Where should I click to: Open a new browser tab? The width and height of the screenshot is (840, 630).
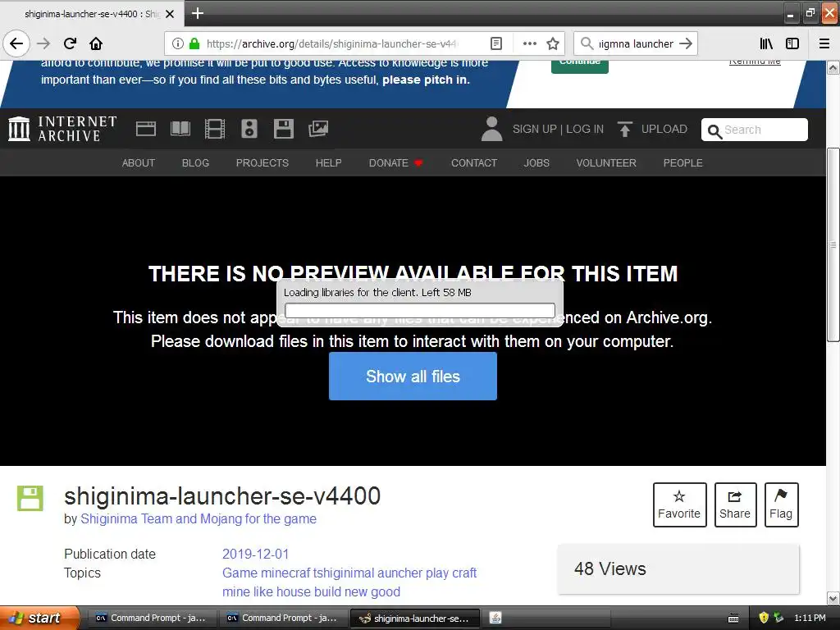(x=197, y=13)
